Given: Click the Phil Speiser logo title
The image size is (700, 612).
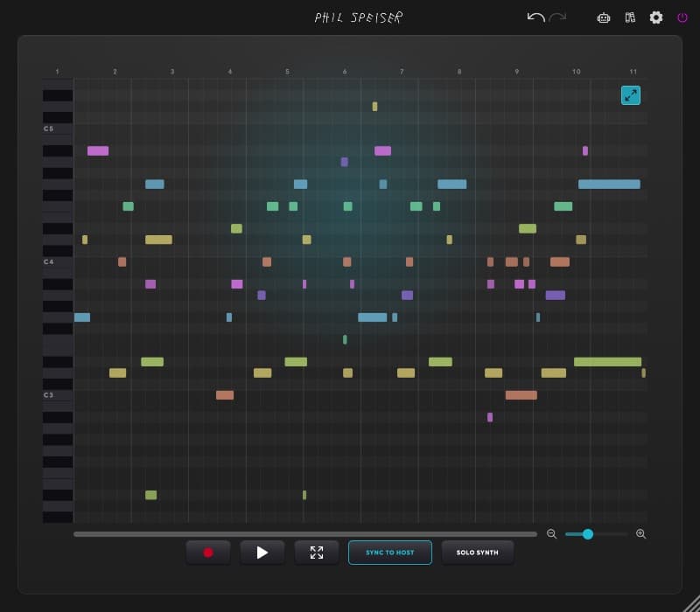Looking at the screenshot, I should (359, 17).
